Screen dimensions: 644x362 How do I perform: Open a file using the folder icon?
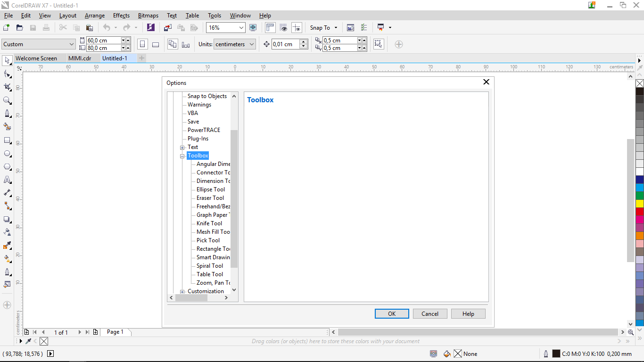[x=20, y=28]
